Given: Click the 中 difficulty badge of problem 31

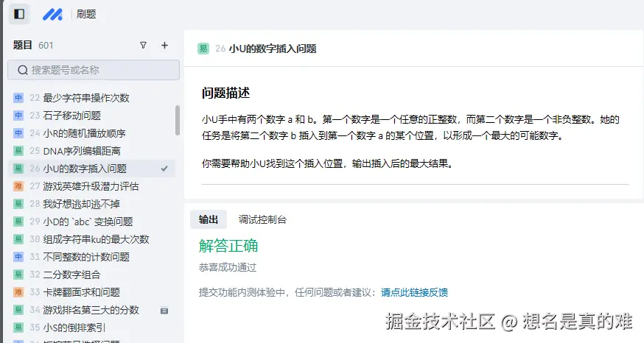Looking at the screenshot, I should [18, 256].
